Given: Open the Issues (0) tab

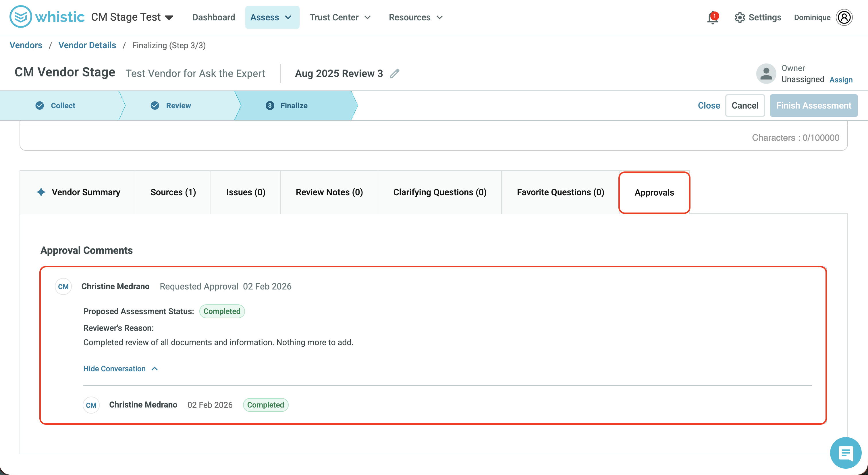Looking at the screenshot, I should (246, 192).
